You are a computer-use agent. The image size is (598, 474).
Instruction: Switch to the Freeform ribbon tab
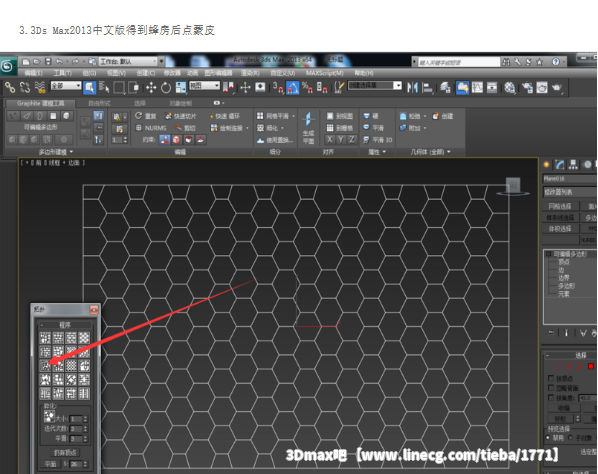100,103
